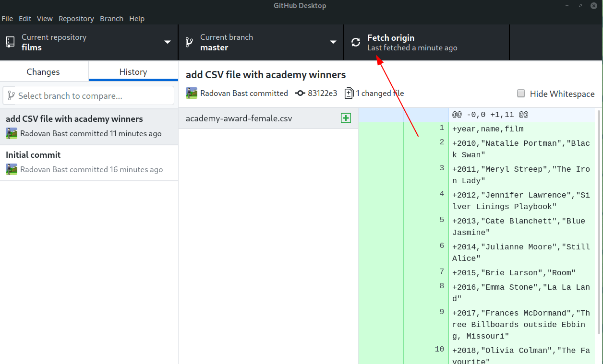This screenshot has width=603, height=364.
Task: Open the Repository menu
Action: click(76, 19)
